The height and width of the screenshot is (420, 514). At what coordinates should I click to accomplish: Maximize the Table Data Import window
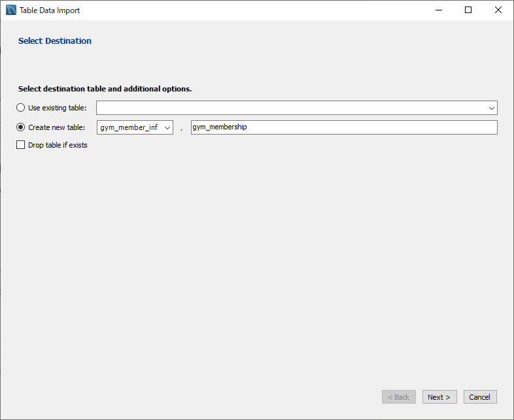[468, 10]
